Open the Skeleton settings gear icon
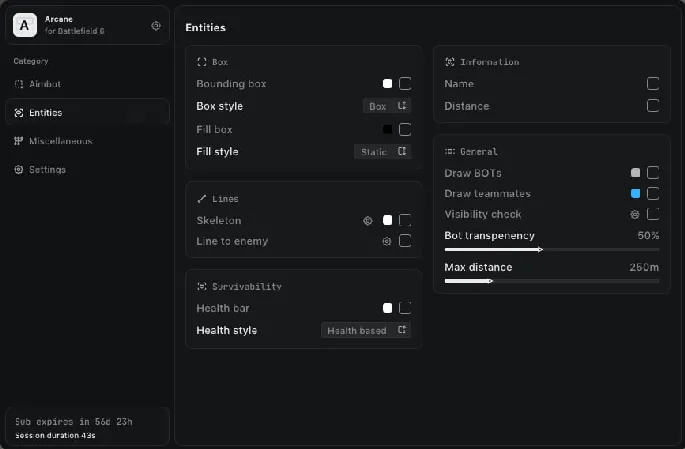The image size is (685, 449). click(x=367, y=220)
